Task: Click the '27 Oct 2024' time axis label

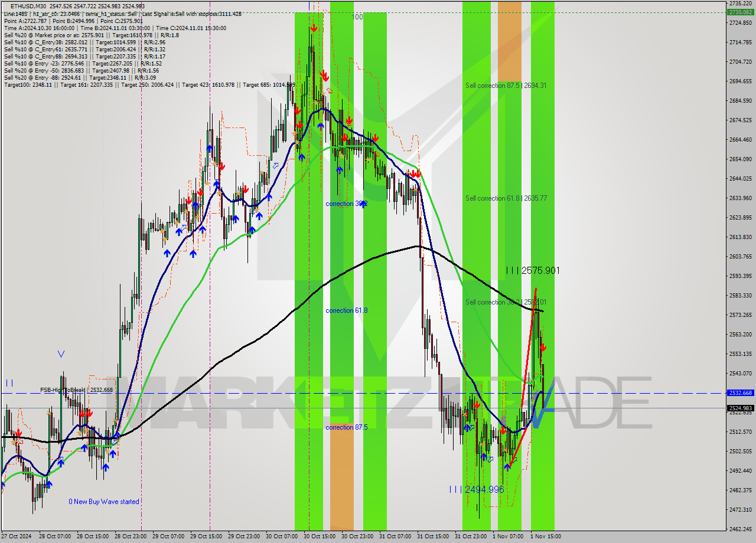Action: pos(17,537)
